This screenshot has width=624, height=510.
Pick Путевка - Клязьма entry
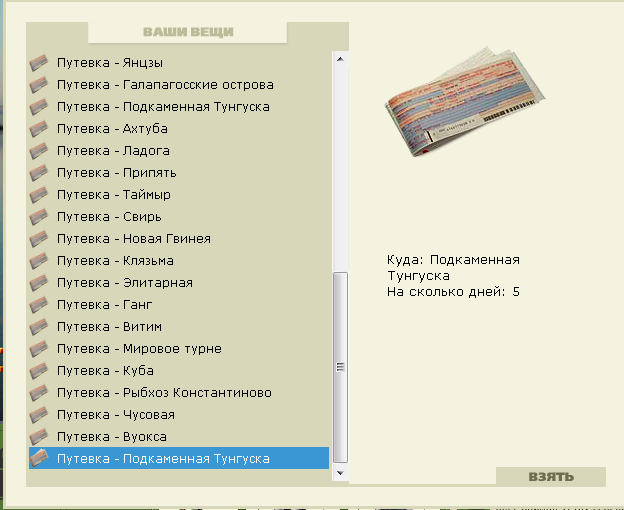[x=179, y=261]
